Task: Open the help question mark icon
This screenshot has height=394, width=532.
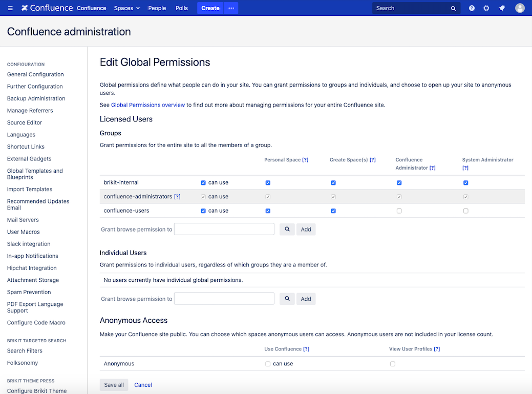Action: pyautogui.click(x=472, y=8)
